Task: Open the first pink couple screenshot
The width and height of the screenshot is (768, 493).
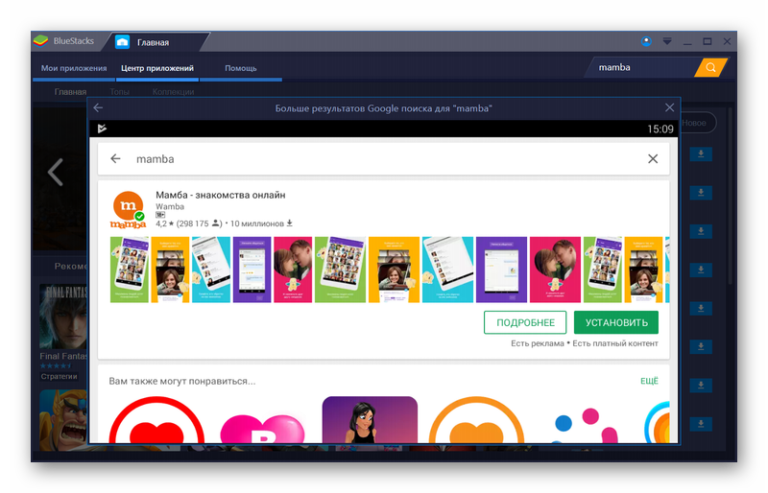Action: point(293,270)
